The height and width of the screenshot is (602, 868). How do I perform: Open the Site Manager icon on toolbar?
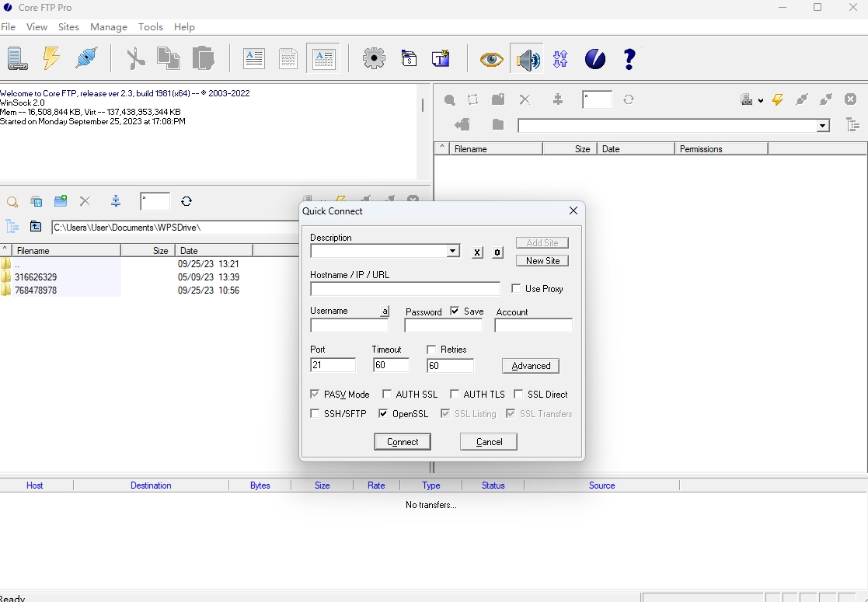[16, 58]
